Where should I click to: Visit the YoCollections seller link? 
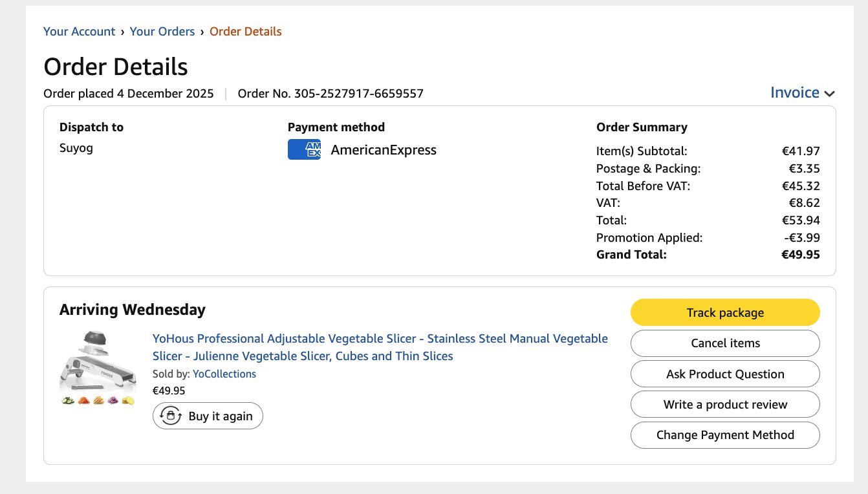point(224,374)
